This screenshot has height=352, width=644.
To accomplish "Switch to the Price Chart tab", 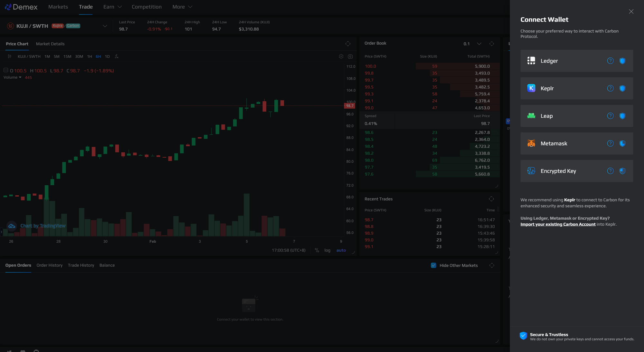I will (17, 44).
